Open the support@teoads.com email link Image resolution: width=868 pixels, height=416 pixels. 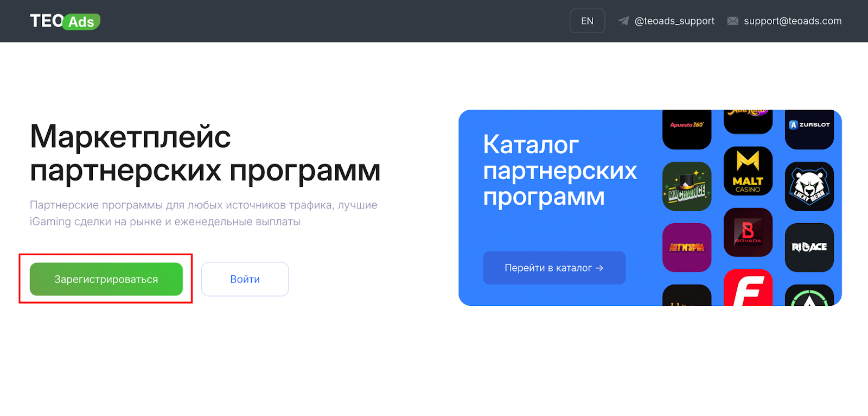793,21
